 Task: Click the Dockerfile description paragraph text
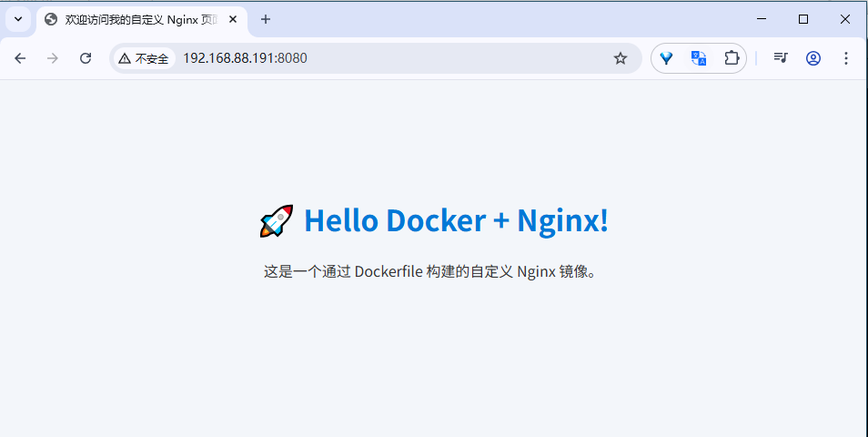429,272
